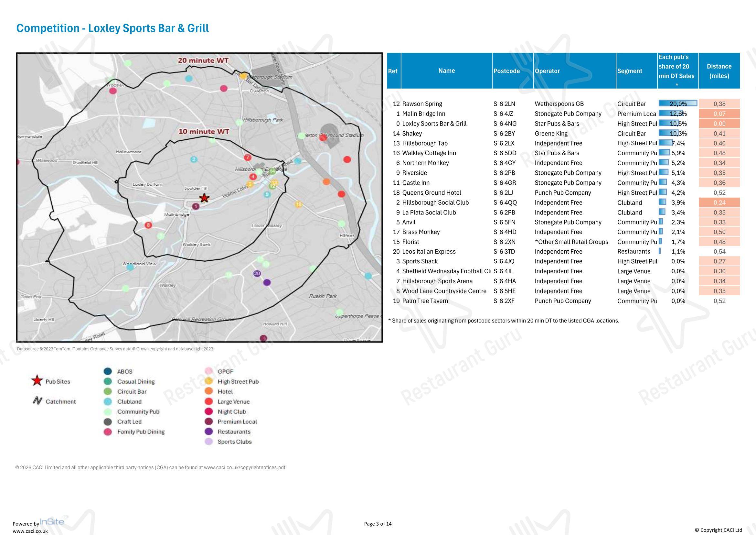Click map marker numbered 8 red dot
The height and width of the screenshot is (535, 756).
coord(148,225)
